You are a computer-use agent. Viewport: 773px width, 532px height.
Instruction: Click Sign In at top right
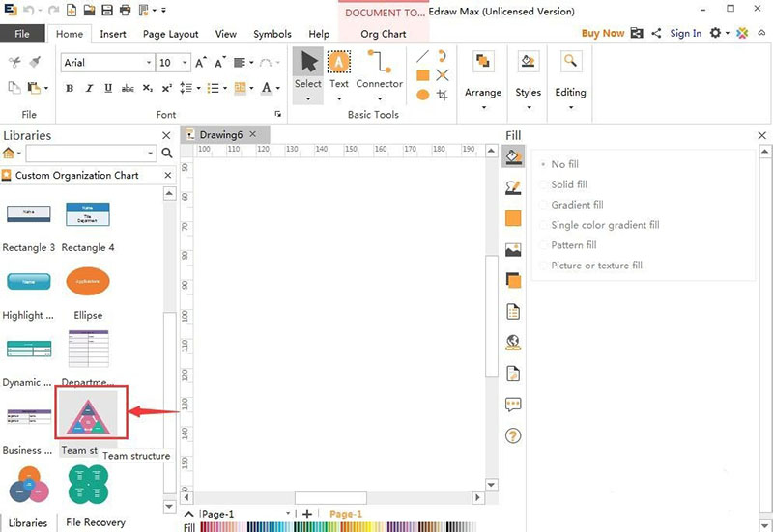point(685,33)
